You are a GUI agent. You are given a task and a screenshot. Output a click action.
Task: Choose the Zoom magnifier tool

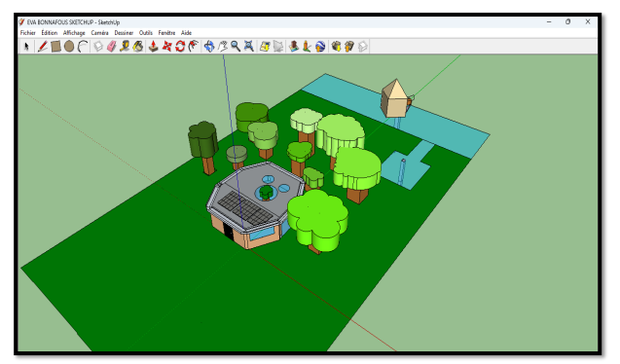236,47
